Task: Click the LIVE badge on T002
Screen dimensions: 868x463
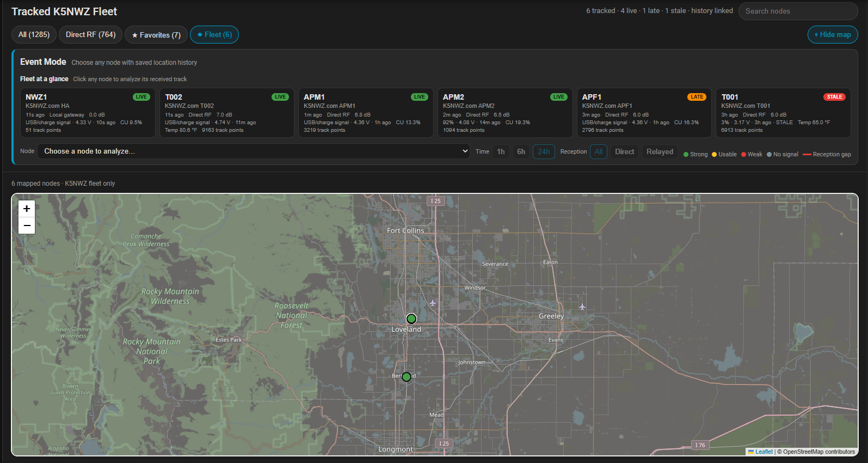Action: point(280,97)
